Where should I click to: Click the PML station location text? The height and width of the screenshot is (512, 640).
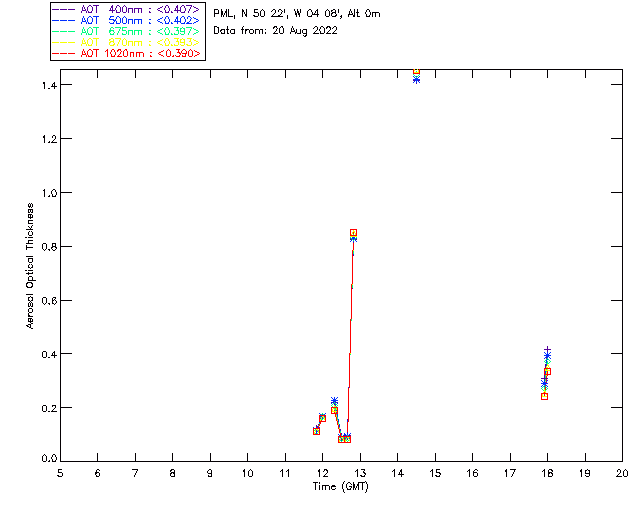(297, 14)
